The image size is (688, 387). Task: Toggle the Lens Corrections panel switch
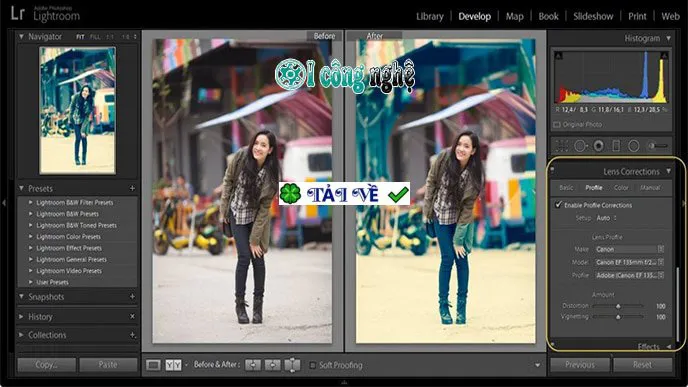[x=552, y=169]
